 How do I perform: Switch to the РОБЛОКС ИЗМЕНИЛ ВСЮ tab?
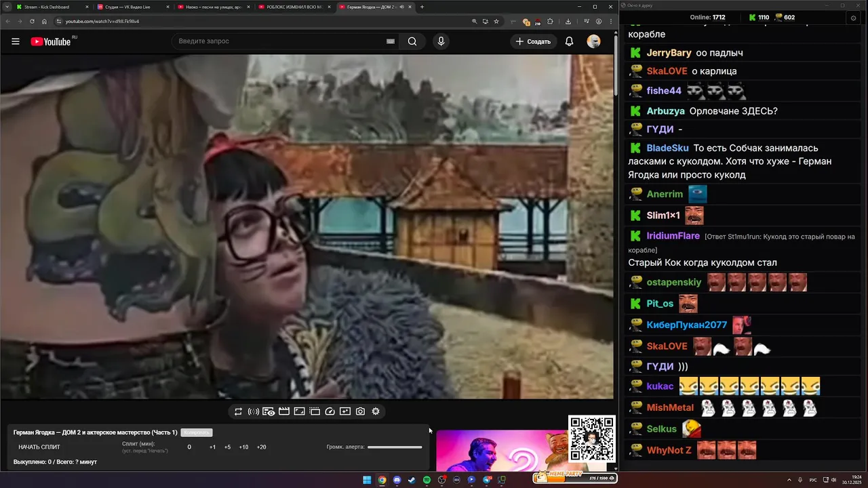click(294, 7)
